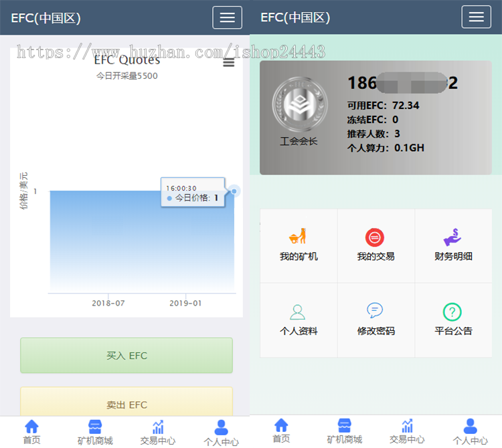Click the 今日价格 tooltip on chart
The height and width of the screenshot is (448, 502).
pyautogui.click(x=193, y=193)
